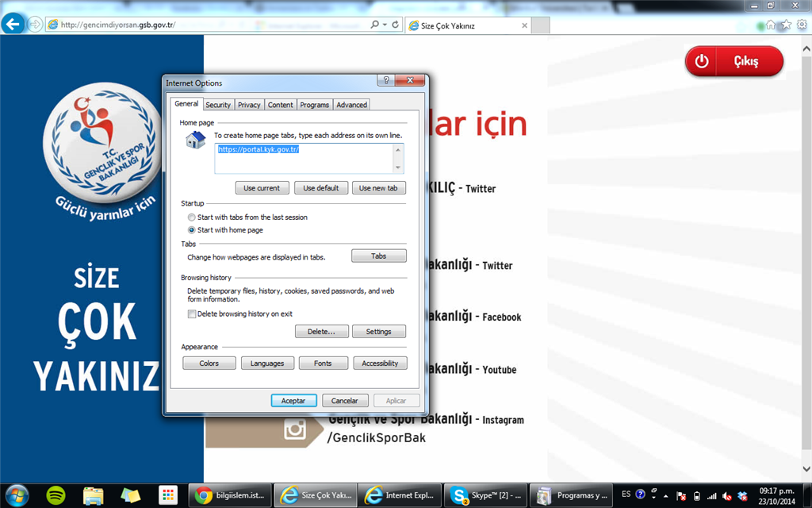Open the file explorer taskbar icon

94,496
